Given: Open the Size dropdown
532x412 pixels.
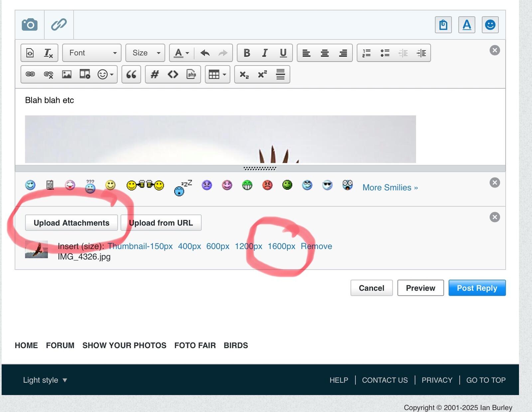Looking at the screenshot, I should [145, 53].
